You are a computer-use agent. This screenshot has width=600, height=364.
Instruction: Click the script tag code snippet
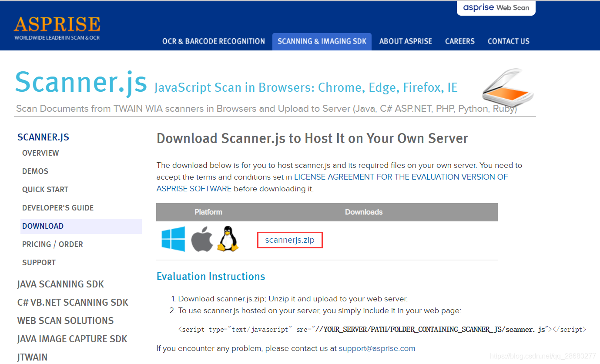pyautogui.click(x=382, y=329)
